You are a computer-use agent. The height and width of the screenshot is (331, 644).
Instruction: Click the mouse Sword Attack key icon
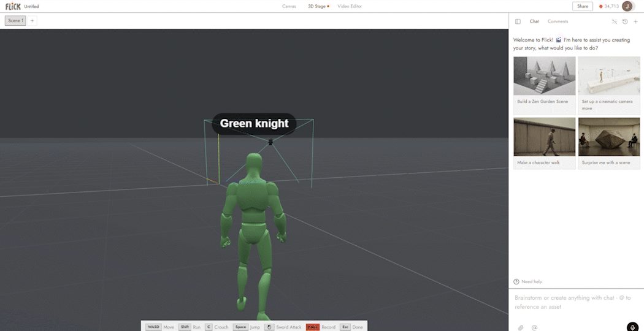269,327
